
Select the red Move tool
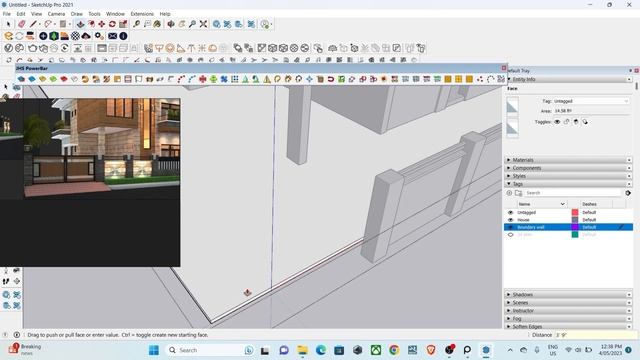[x=102, y=24]
